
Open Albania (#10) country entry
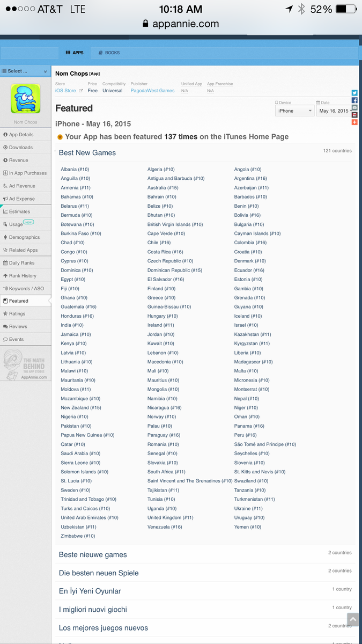(75, 170)
